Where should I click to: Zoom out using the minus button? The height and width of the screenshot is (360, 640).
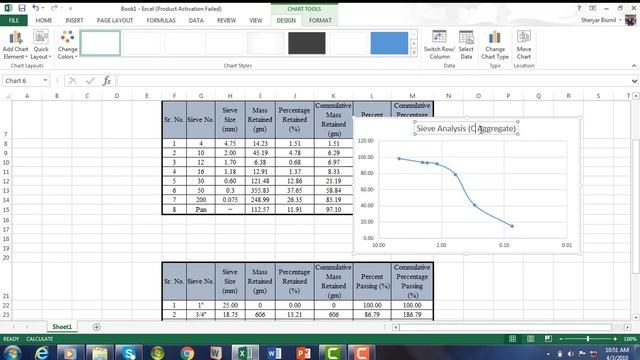[561, 339]
